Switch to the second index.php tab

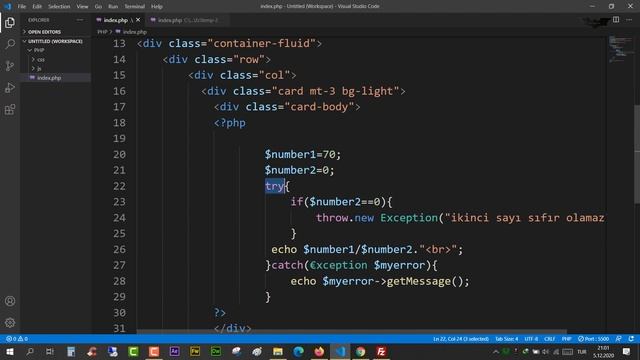click(x=188, y=20)
